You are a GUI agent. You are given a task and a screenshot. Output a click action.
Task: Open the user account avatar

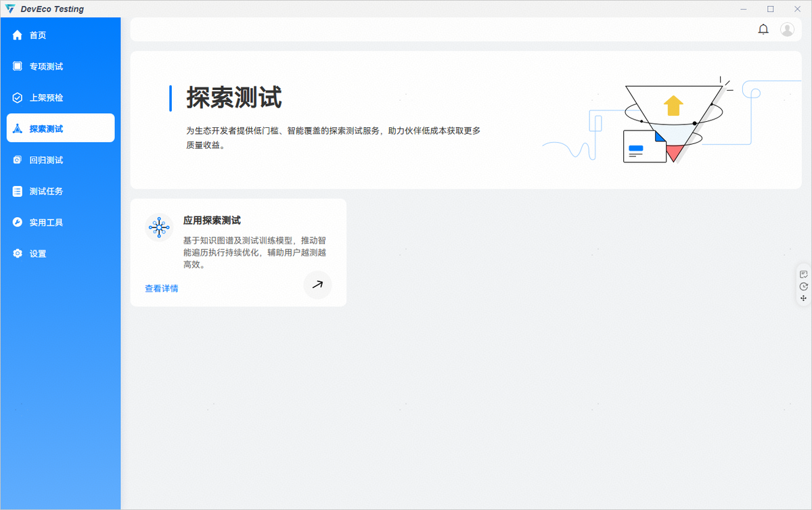coord(787,29)
